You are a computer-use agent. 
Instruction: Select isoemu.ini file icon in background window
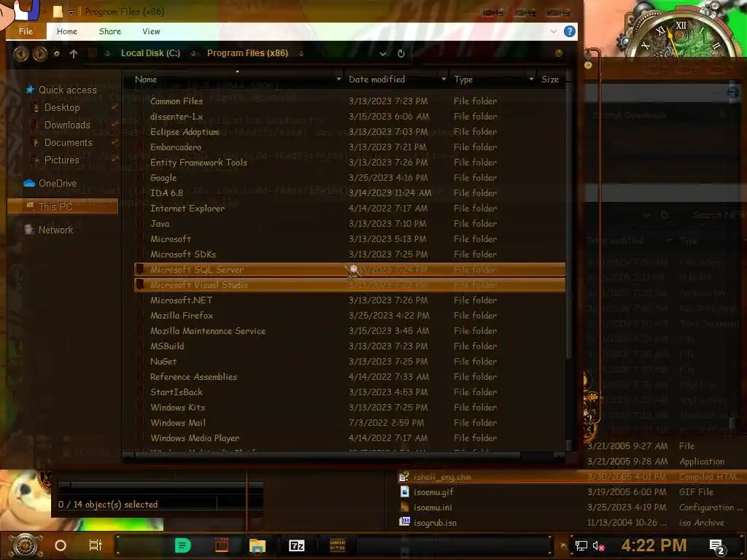click(x=404, y=507)
